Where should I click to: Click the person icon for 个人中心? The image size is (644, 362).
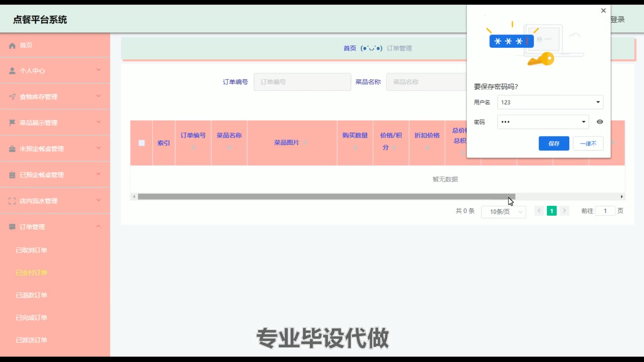tap(12, 71)
